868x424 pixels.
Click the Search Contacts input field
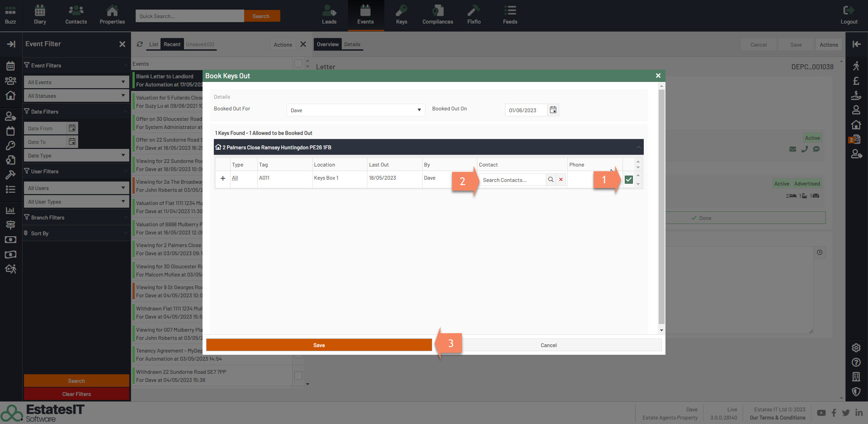click(512, 180)
